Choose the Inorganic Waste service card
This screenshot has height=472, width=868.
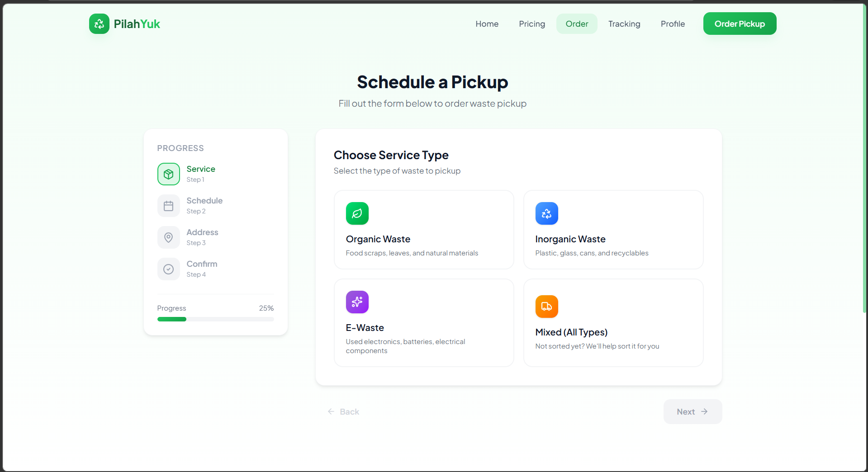click(613, 230)
